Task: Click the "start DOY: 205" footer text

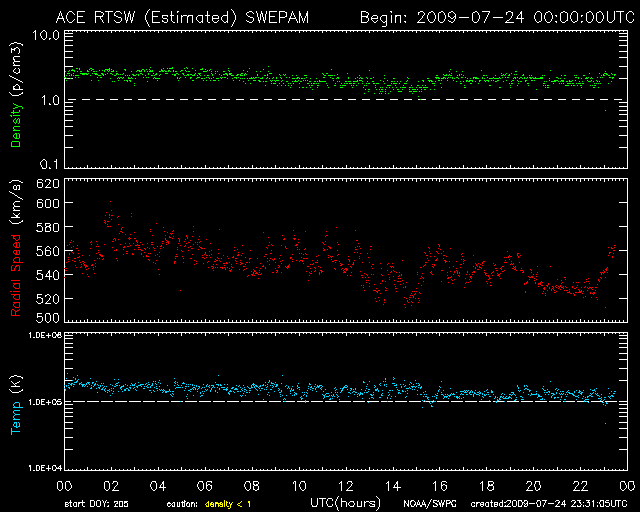Action: (96, 504)
